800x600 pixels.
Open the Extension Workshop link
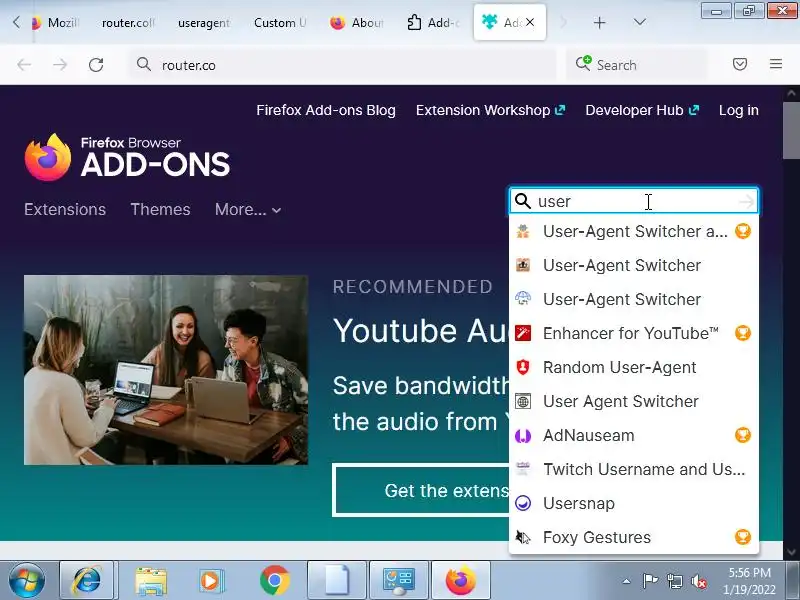pyautogui.click(x=490, y=110)
